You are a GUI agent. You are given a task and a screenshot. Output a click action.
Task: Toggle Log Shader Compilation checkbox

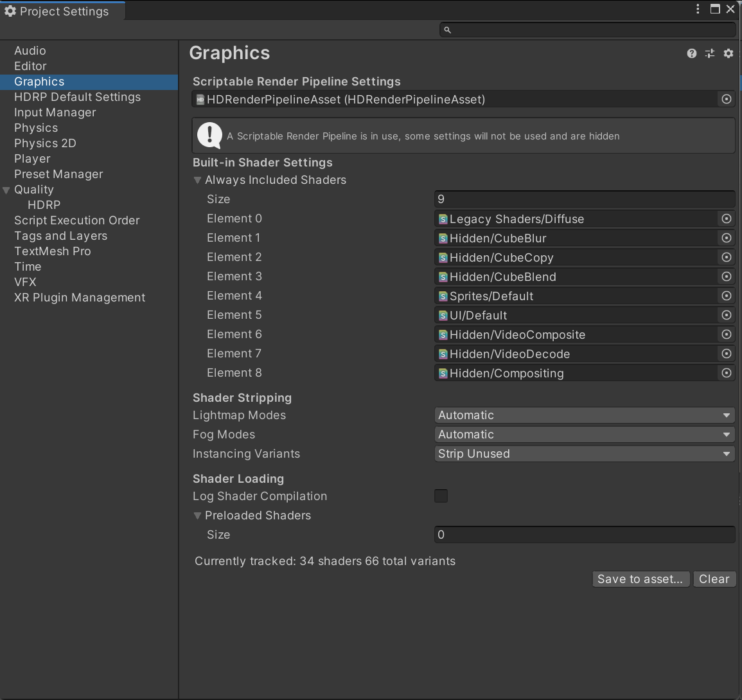pyautogui.click(x=441, y=496)
